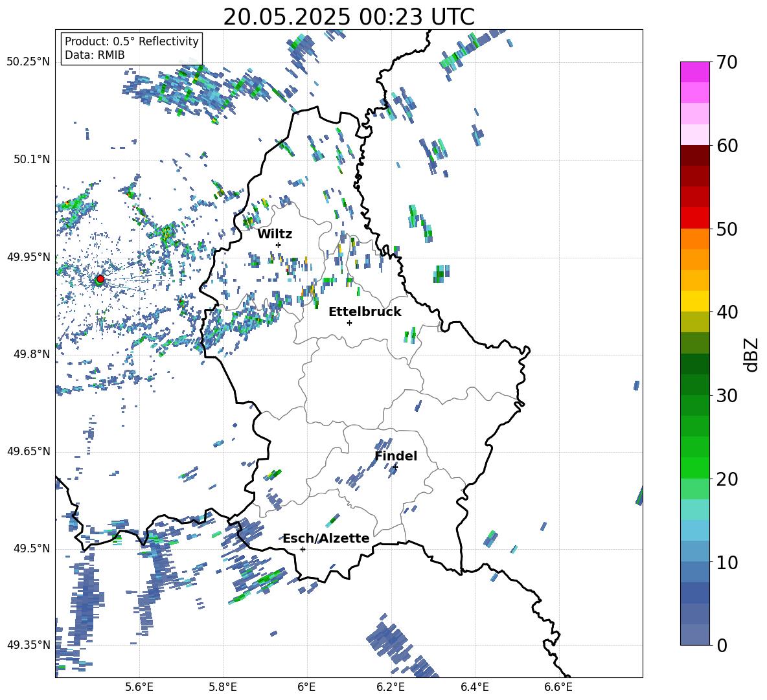This screenshot has height=700, width=767.
Task: Click the dark maroon colorbar segment below 60
Action: (694, 155)
